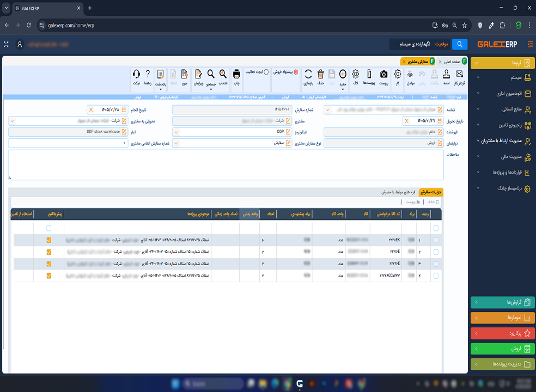Uncheck پیش‌فاکتور checkbox for row 3
This screenshot has height=392, width=536.
49,264
